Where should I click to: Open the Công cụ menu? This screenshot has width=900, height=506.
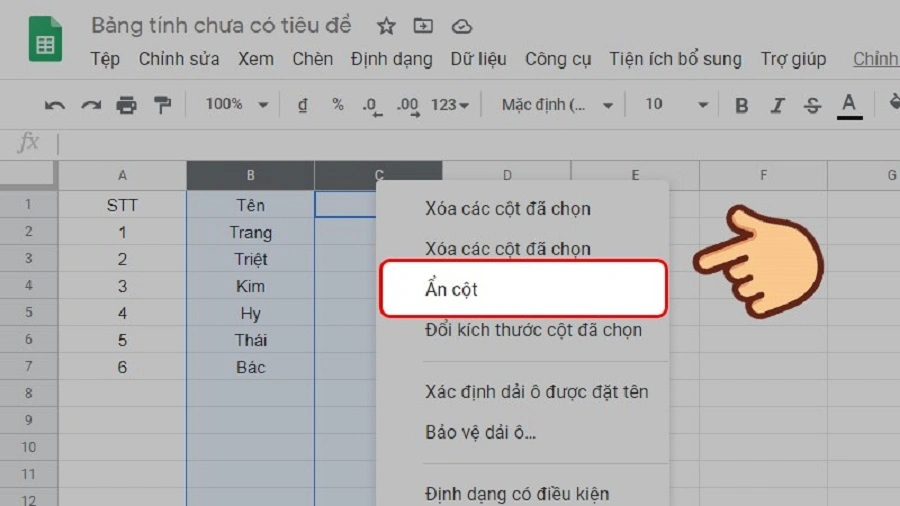click(x=558, y=59)
